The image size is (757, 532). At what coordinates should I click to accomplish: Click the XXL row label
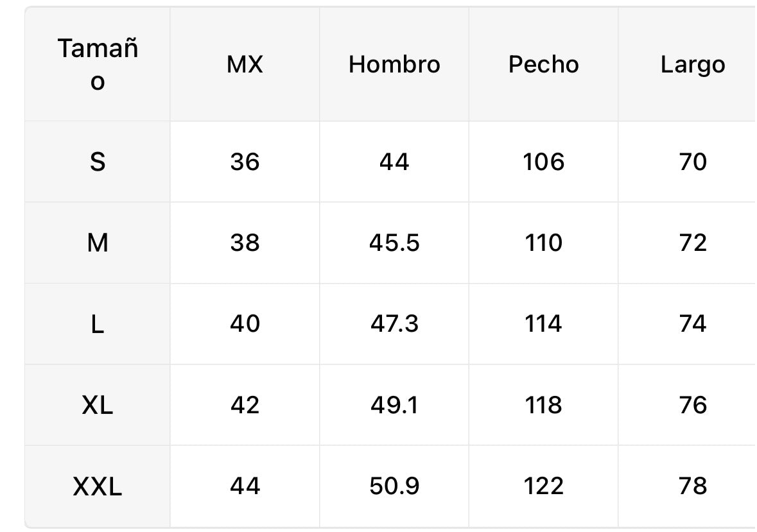[x=98, y=486]
